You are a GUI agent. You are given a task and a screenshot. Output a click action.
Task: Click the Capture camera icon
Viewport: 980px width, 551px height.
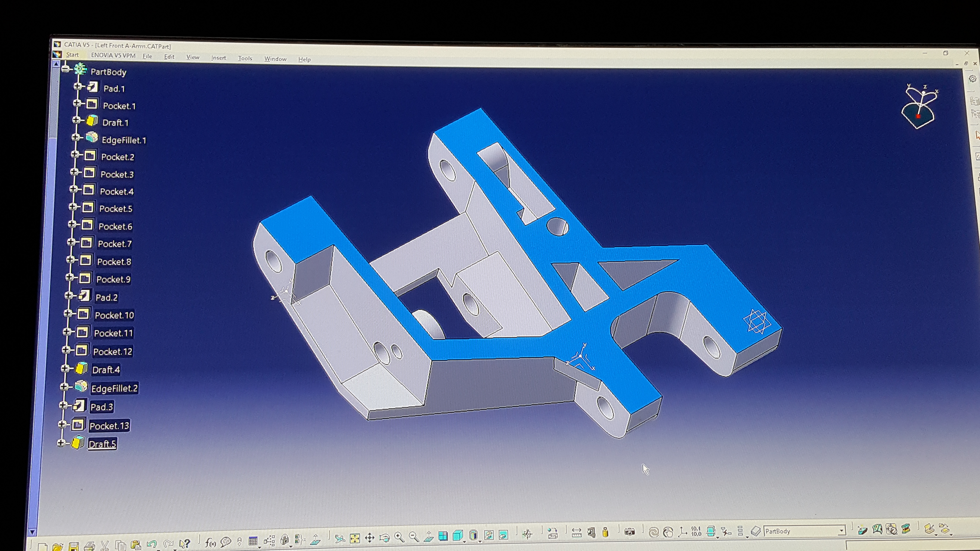630,532
